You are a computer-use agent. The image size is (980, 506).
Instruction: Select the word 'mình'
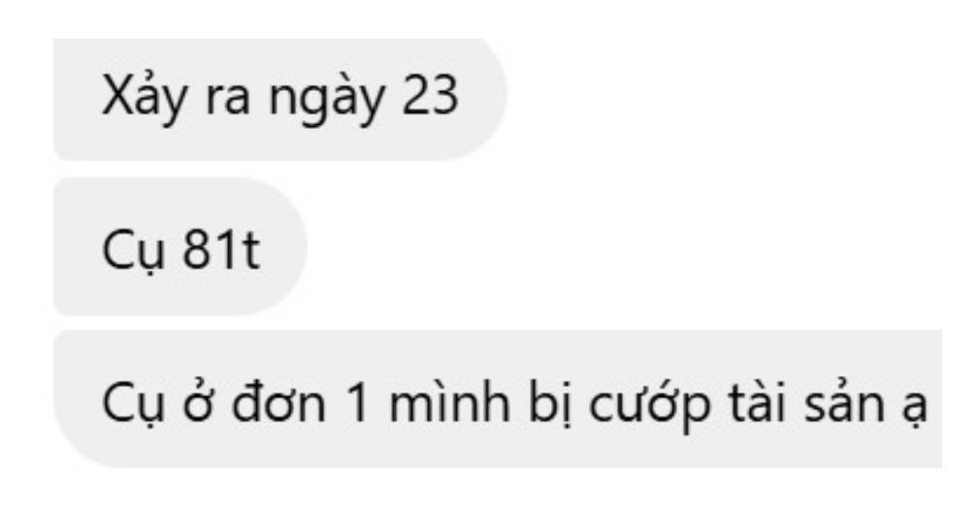(x=448, y=403)
